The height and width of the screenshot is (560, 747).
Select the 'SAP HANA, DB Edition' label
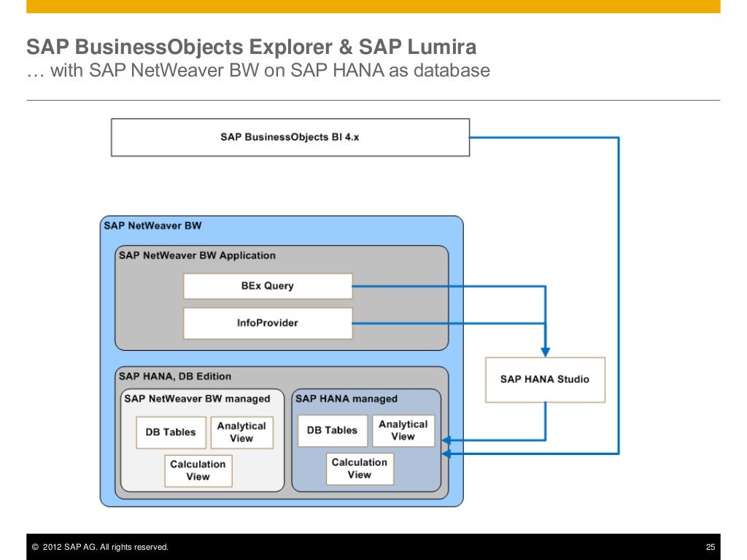pos(175,376)
